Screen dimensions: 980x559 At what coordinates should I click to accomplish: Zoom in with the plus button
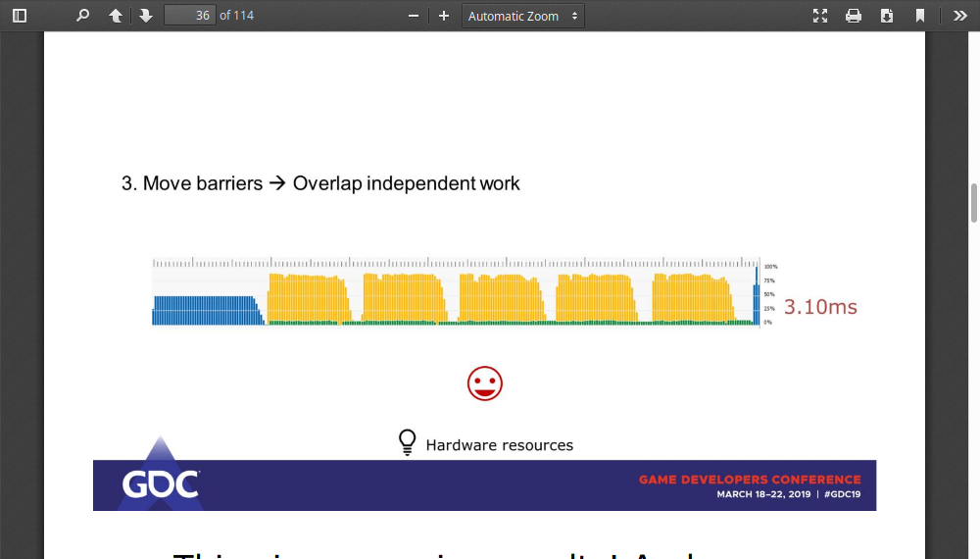(x=444, y=16)
